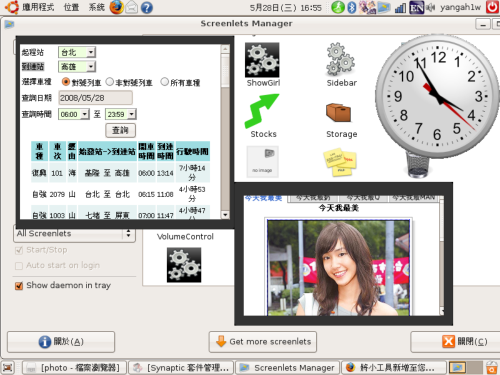Open the start time dropdown showing 06:00
Screen dimensions: 500x375
pos(74,114)
